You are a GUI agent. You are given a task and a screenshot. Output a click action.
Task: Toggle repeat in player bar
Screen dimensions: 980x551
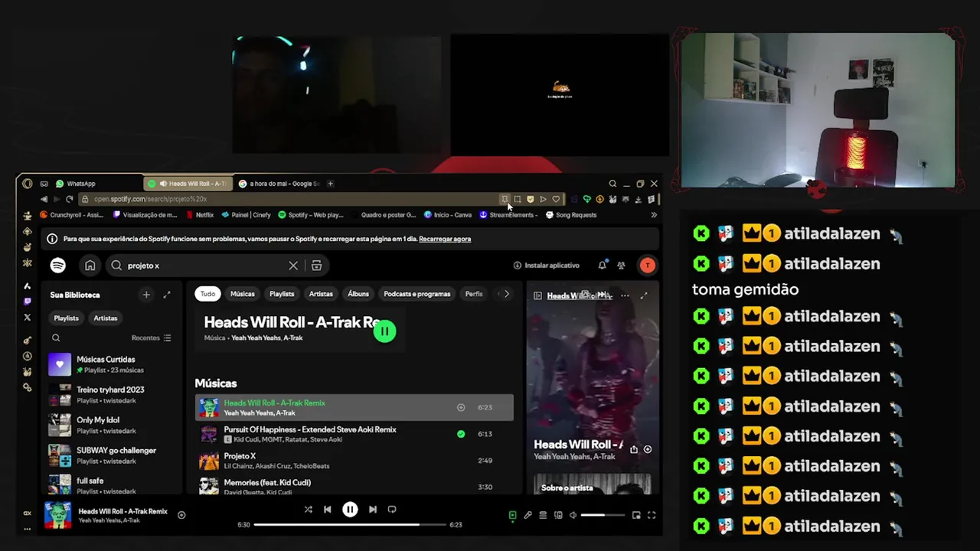pos(392,510)
